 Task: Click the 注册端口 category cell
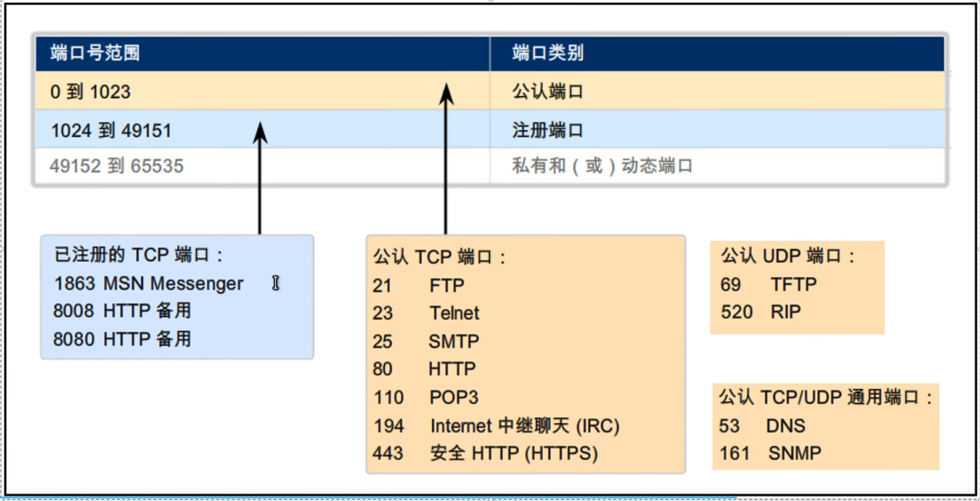[x=548, y=131]
